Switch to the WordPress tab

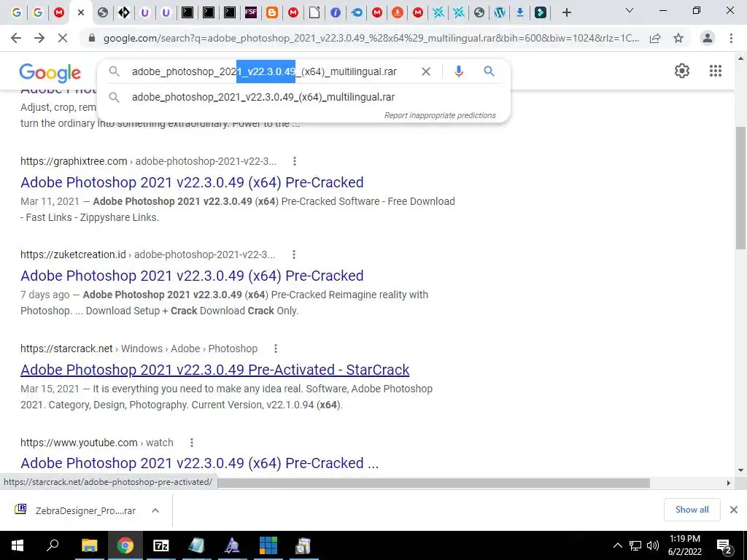[x=499, y=12]
